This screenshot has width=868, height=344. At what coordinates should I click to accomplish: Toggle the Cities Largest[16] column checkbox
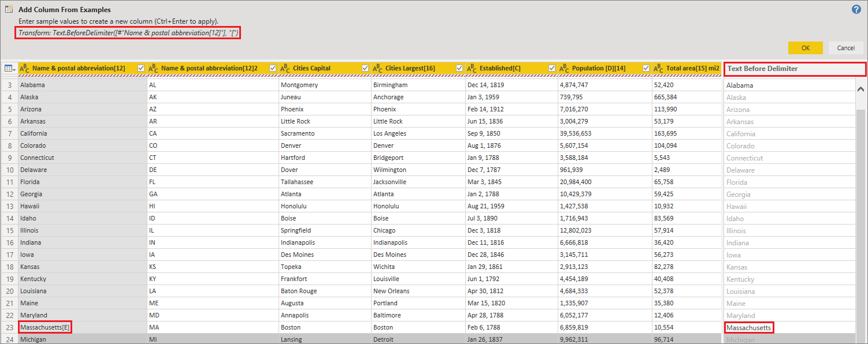[x=459, y=68]
